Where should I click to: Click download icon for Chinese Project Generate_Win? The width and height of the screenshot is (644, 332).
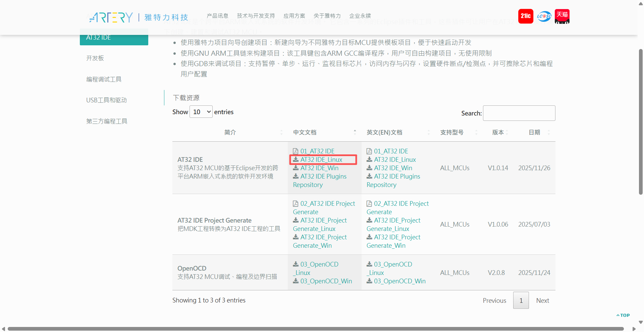click(x=296, y=237)
